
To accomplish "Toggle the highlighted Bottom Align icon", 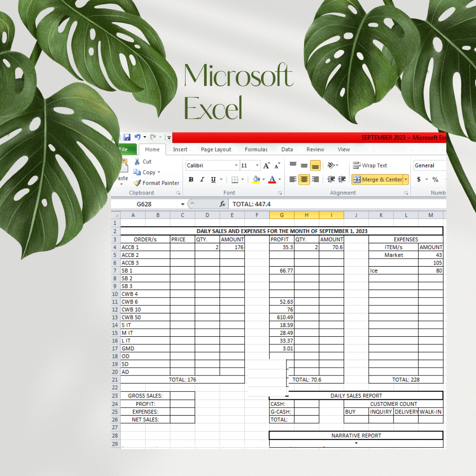I will pyautogui.click(x=316, y=165).
